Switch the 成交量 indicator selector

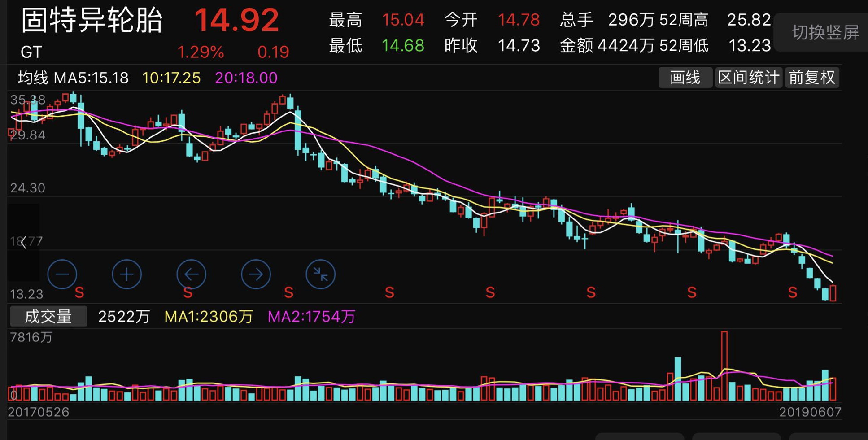click(48, 316)
